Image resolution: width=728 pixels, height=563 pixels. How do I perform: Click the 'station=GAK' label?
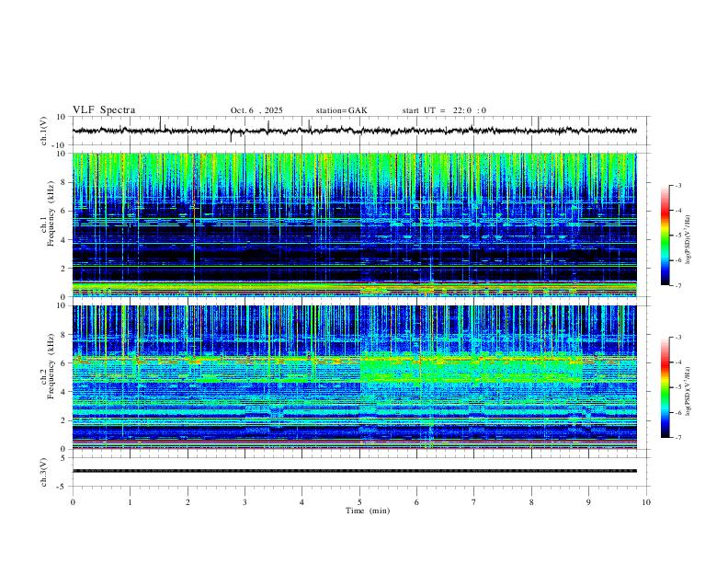(x=341, y=110)
